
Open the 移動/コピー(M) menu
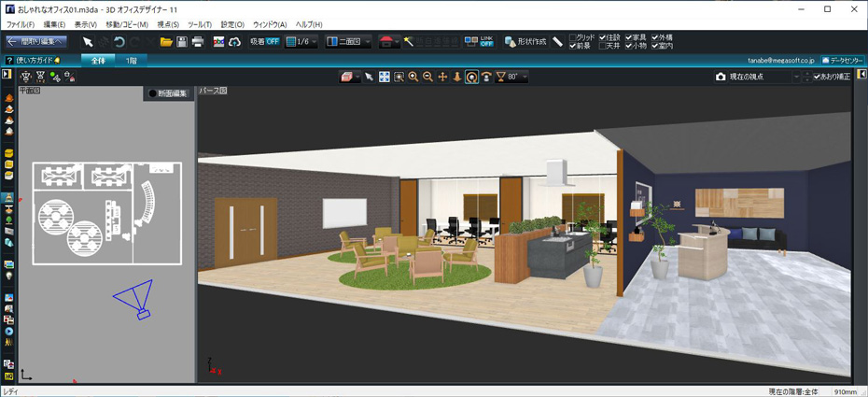(127, 25)
